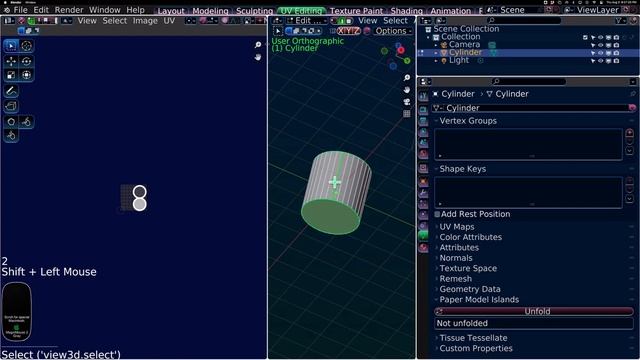
Task: Open vertex group specials dropdown arrow
Action: click(629, 151)
